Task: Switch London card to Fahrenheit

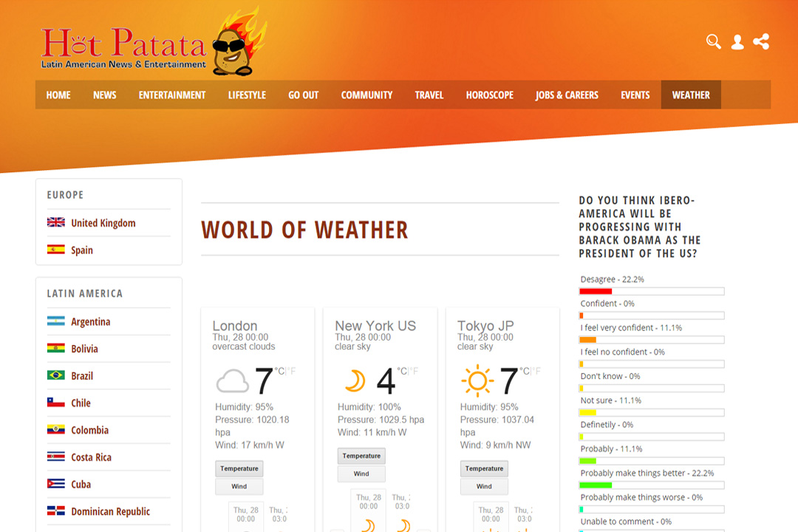Action: pyautogui.click(x=292, y=371)
